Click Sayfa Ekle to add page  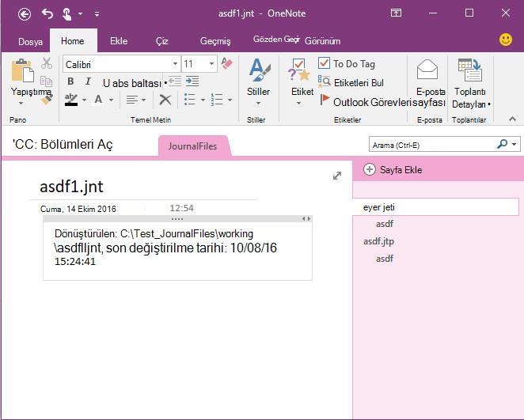[393, 169]
